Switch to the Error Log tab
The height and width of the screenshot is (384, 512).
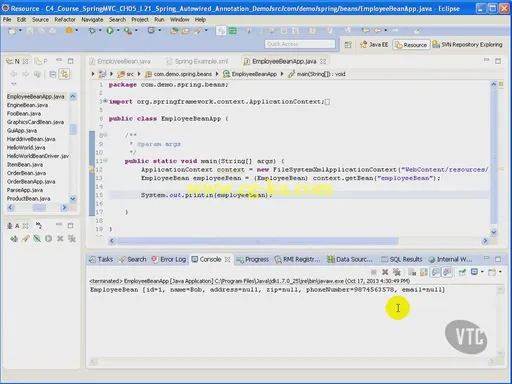[x=169, y=259]
